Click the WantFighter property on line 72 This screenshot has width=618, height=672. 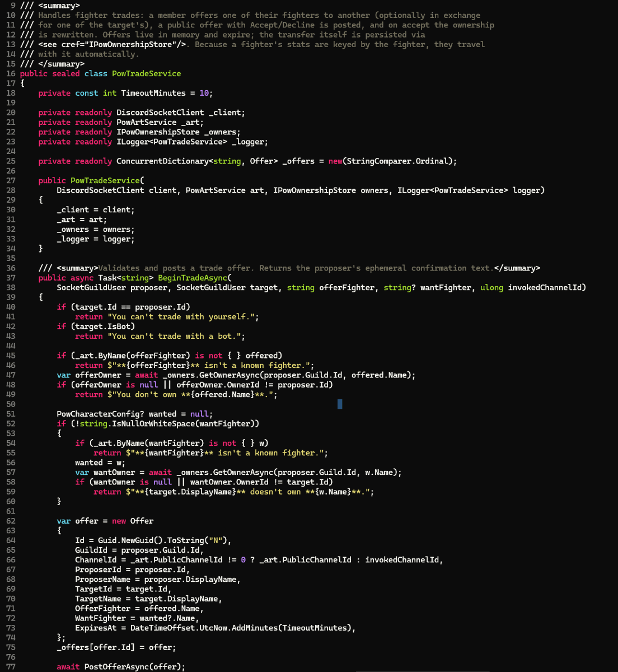[x=100, y=619]
